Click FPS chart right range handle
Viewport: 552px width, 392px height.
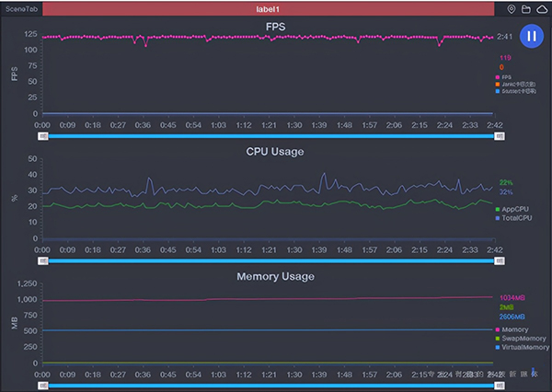coord(500,135)
